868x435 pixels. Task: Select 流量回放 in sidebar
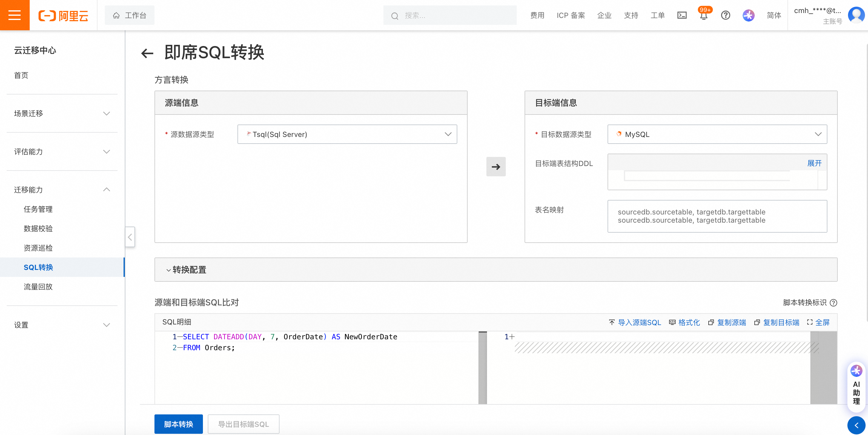(38, 287)
